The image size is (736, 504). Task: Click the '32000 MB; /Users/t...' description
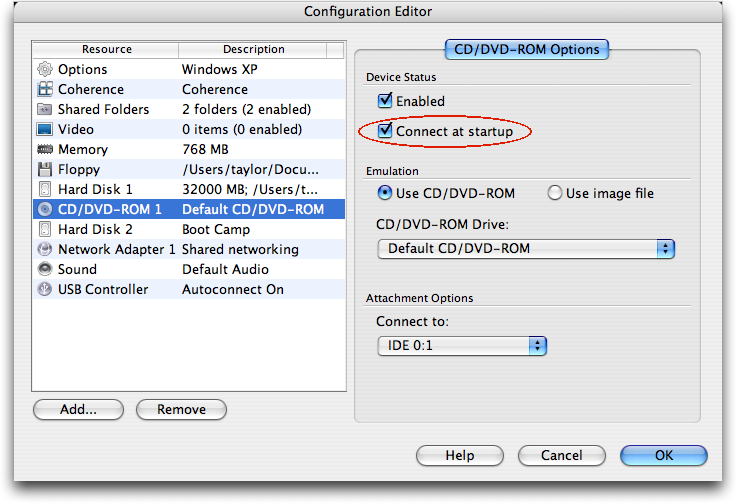click(x=250, y=189)
